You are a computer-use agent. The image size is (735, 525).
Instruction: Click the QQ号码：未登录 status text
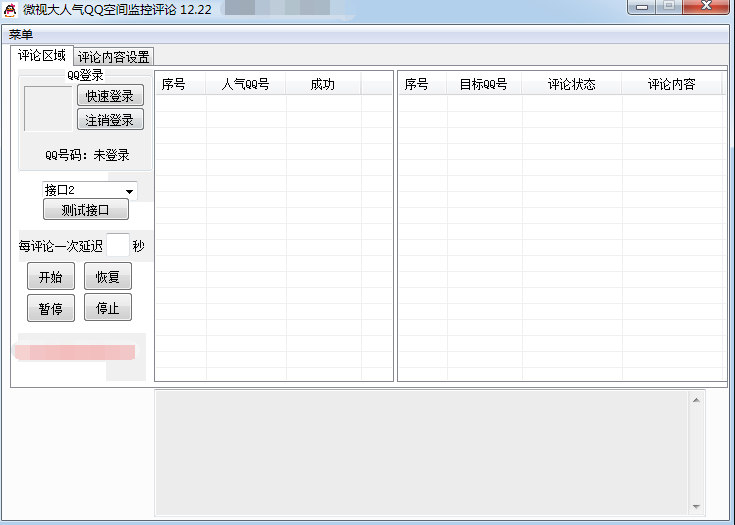pyautogui.click(x=87, y=155)
